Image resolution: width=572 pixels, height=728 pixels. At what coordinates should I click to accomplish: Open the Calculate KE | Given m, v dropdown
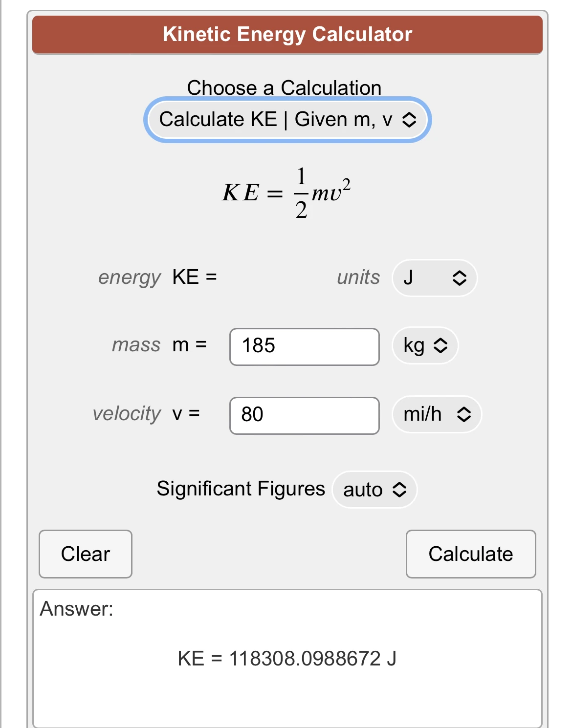(287, 120)
